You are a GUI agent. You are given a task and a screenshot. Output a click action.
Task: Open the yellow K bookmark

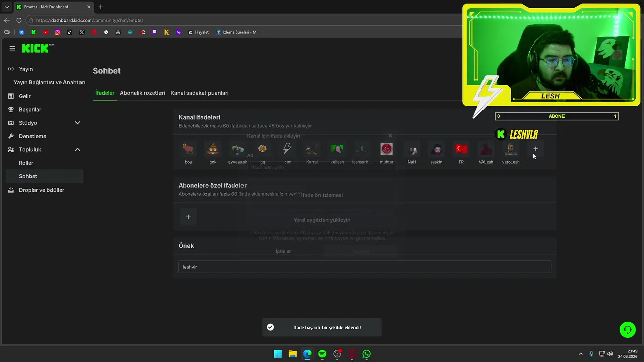(167, 32)
